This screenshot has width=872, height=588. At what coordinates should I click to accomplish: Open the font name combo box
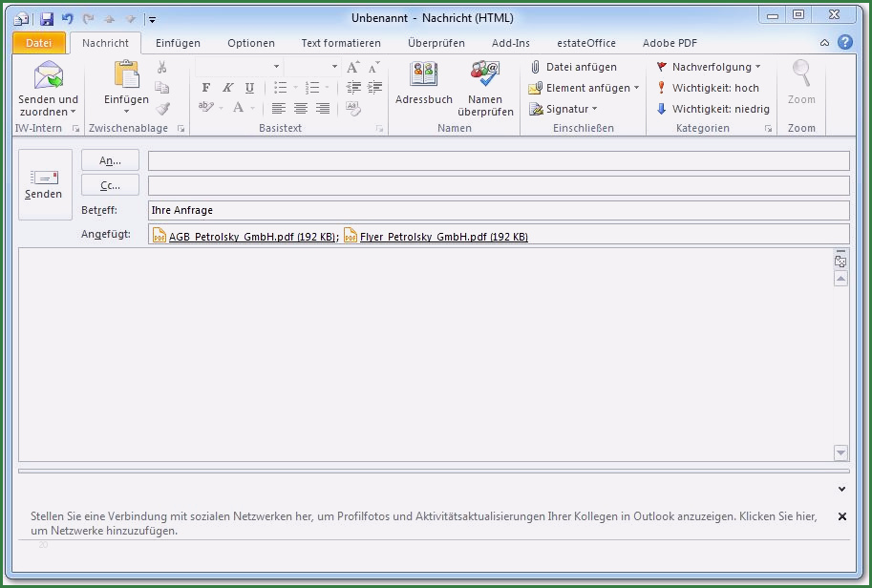pyautogui.click(x=238, y=67)
